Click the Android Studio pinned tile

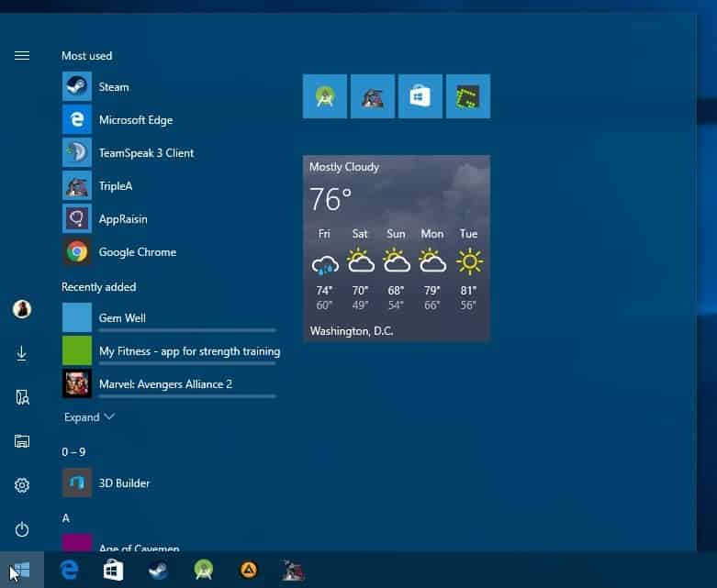(x=325, y=96)
